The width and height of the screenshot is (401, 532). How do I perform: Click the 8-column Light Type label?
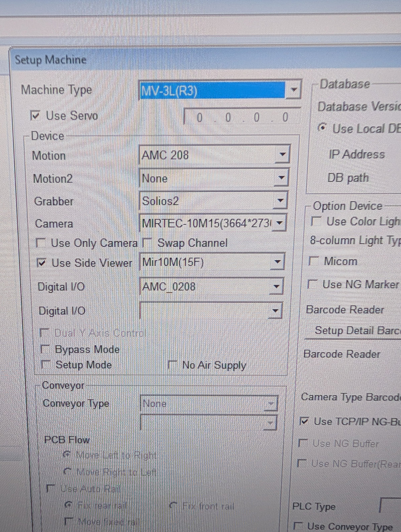(355, 240)
